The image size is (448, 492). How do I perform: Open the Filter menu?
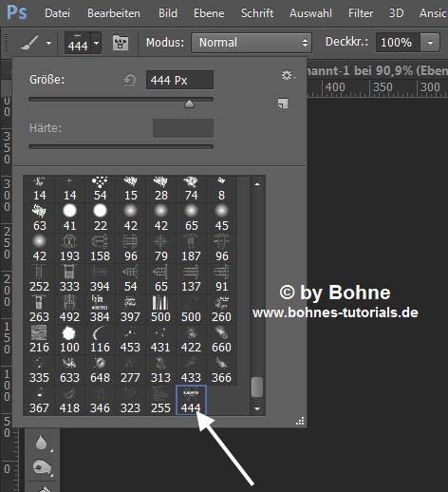click(x=361, y=13)
